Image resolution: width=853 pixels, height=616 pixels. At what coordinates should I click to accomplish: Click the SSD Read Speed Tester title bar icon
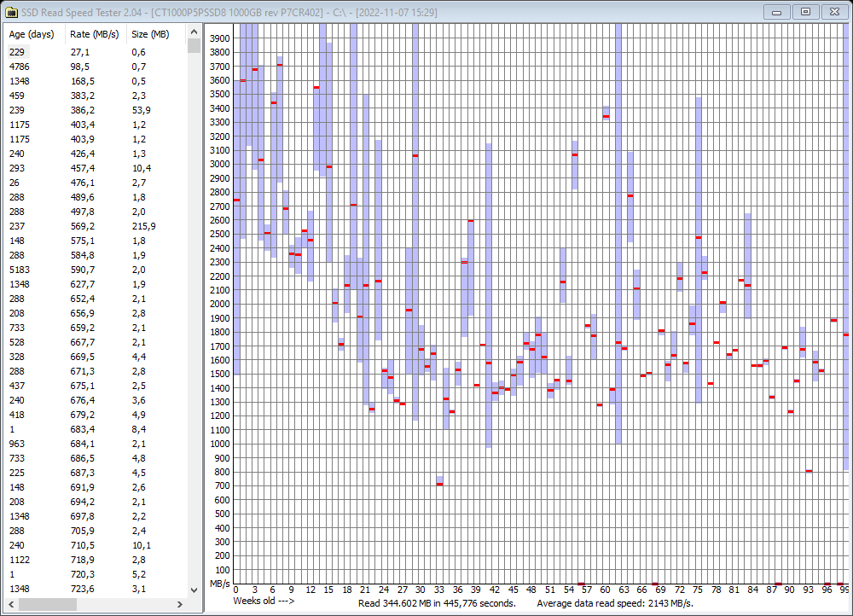(x=11, y=12)
